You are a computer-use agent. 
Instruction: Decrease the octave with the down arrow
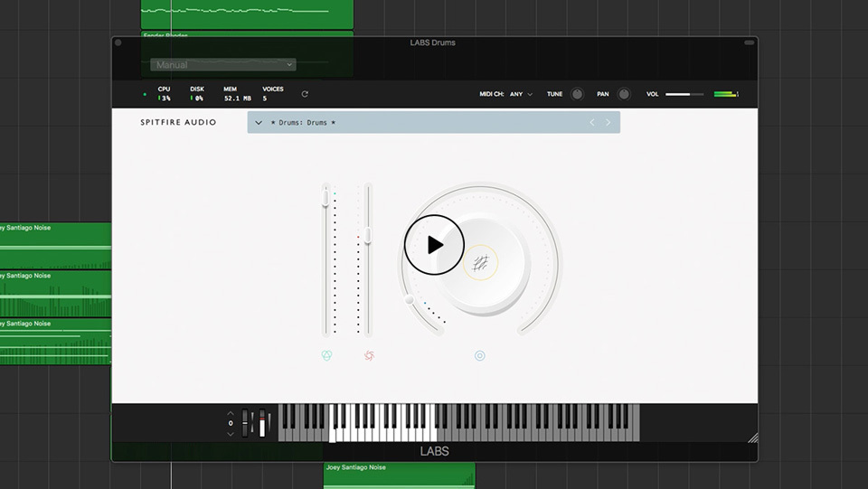point(231,434)
